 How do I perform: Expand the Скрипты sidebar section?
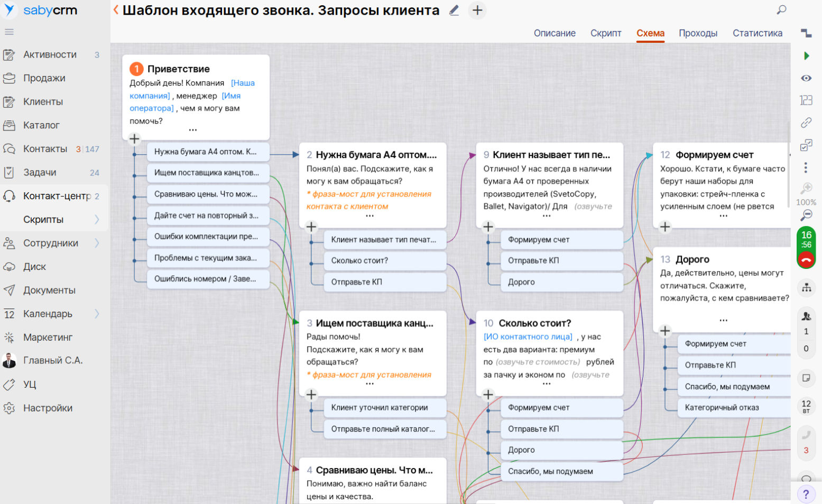click(x=97, y=219)
